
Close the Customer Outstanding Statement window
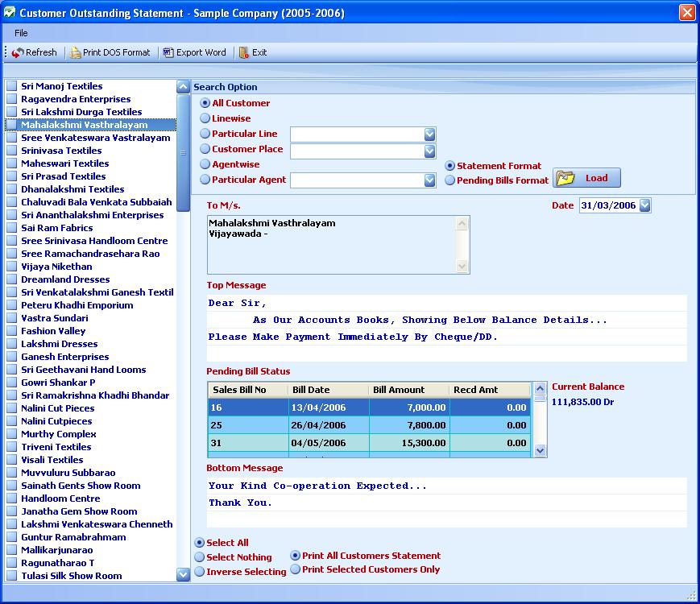pyautogui.click(x=687, y=13)
